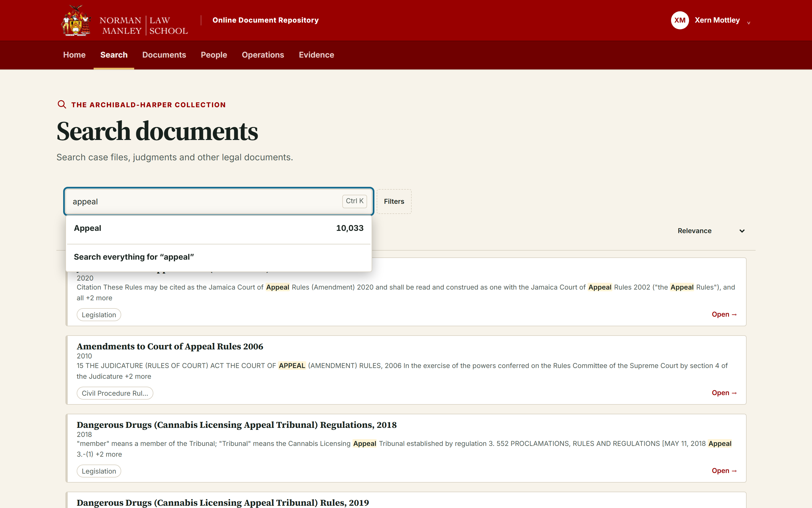
Task: Click the 10,033 count in suggestions
Action: click(x=350, y=228)
